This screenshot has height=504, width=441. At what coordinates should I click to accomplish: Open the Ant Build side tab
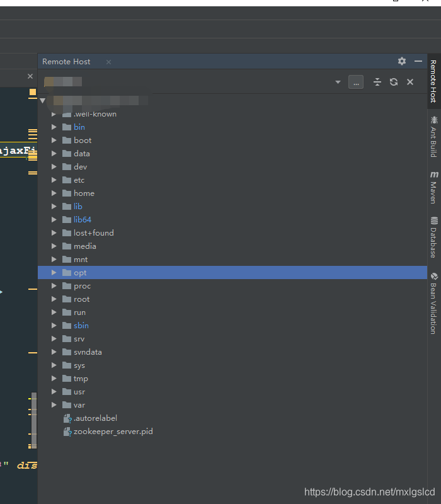tap(433, 137)
